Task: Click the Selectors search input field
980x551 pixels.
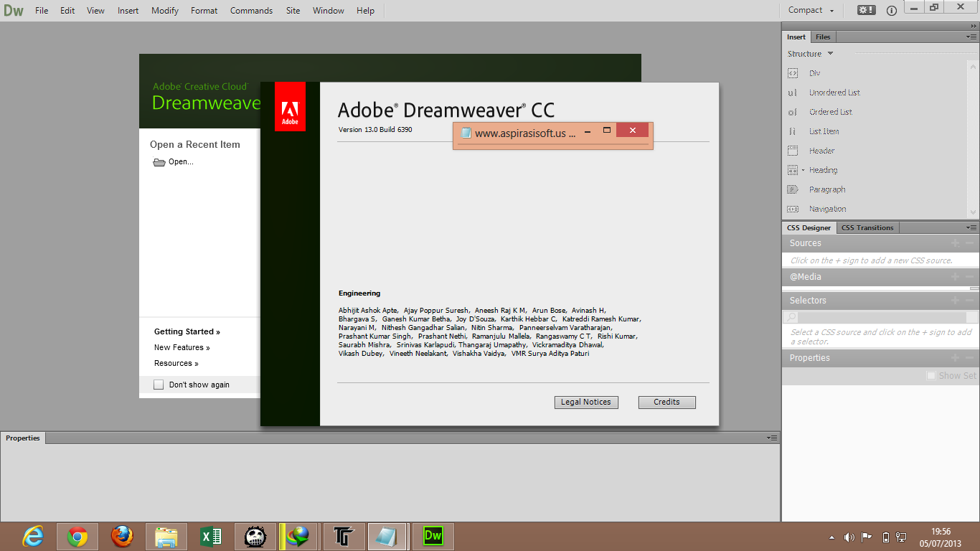Action: 882,317
